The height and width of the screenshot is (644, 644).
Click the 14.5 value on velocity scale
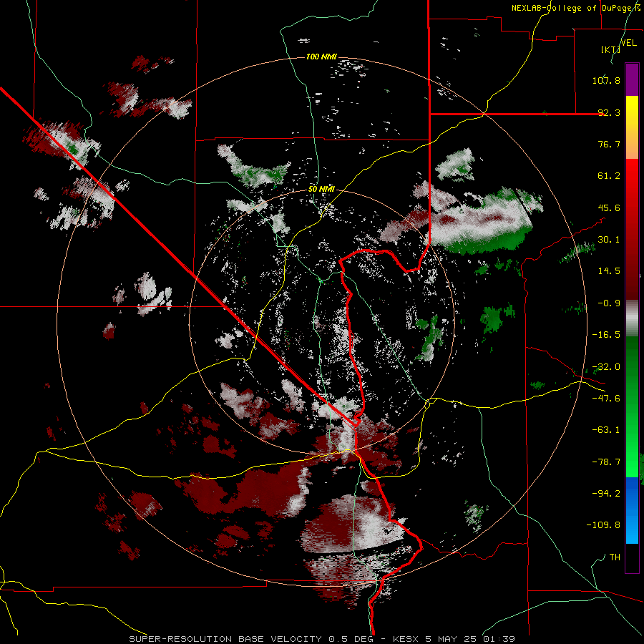point(609,271)
